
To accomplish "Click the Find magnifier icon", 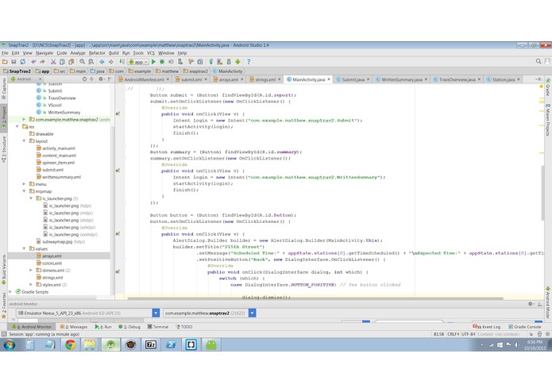I will [82, 62].
